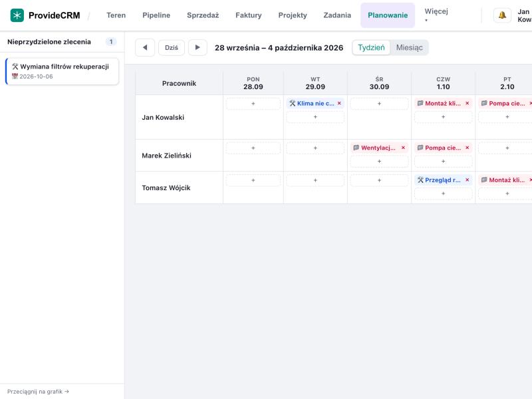Add another Thursday 1.10 assignment for Tomasz Wójcik

pyautogui.click(x=443, y=194)
